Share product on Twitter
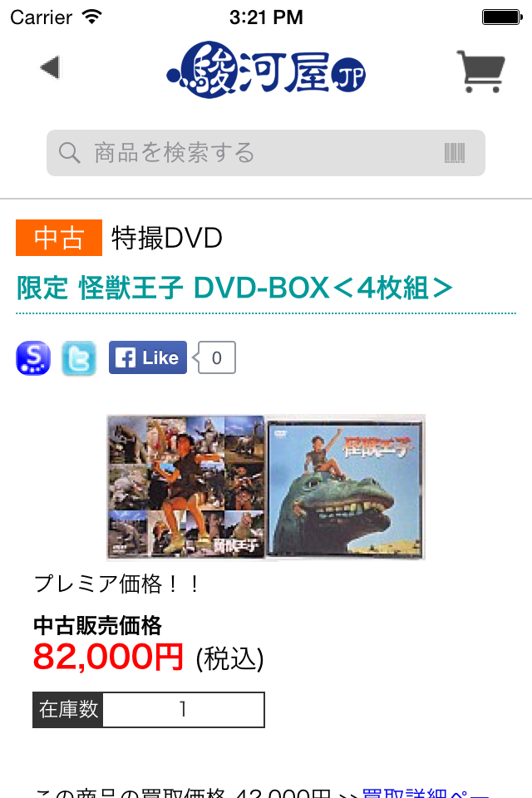This screenshot has height=798, width=532. coord(79,358)
